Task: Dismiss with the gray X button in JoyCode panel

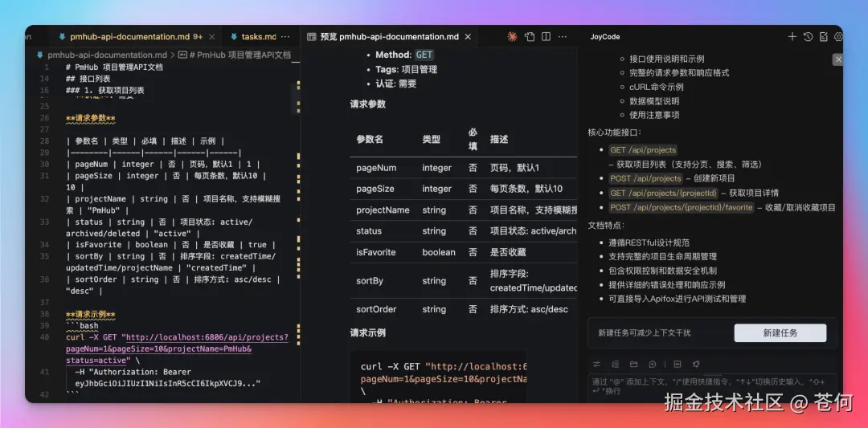Action: [x=838, y=59]
